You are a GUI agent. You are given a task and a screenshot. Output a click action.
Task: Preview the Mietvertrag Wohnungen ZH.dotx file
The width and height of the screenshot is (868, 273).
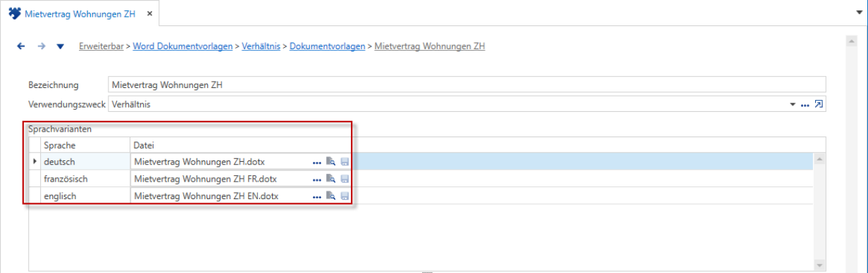[330, 162]
